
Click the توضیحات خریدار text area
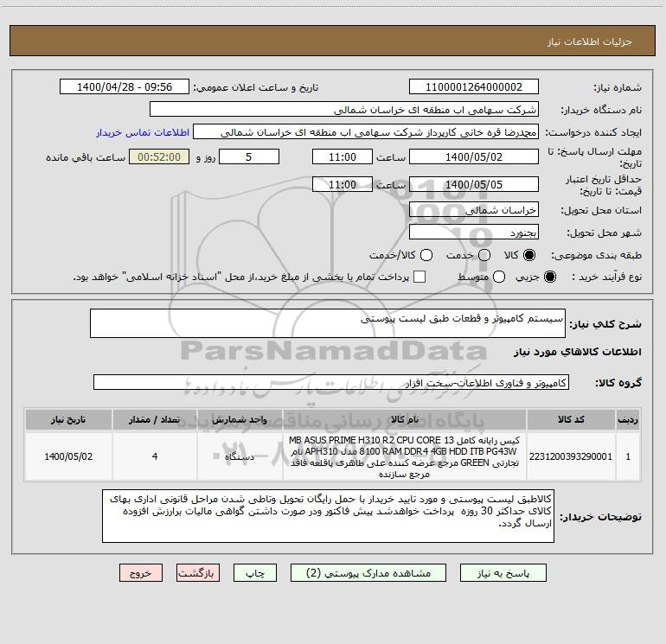click(328, 516)
